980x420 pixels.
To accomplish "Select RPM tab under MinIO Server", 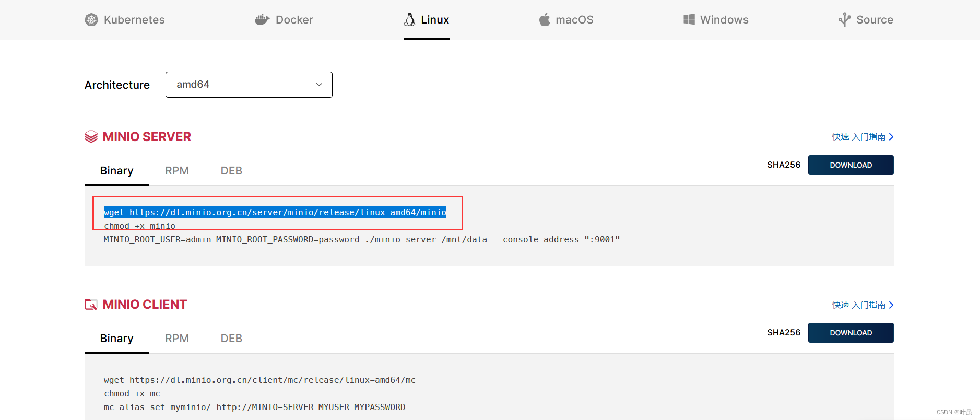I will point(177,171).
